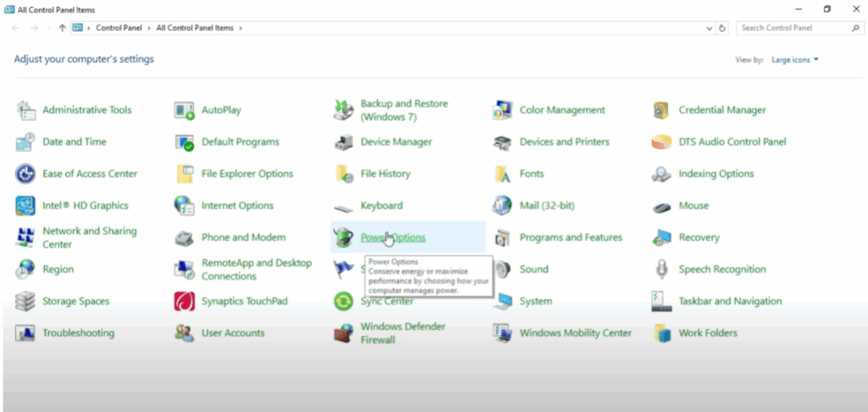Image resolution: width=868 pixels, height=412 pixels.
Task: Open the Mail (32-bit) icon
Action: [x=502, y=205]
